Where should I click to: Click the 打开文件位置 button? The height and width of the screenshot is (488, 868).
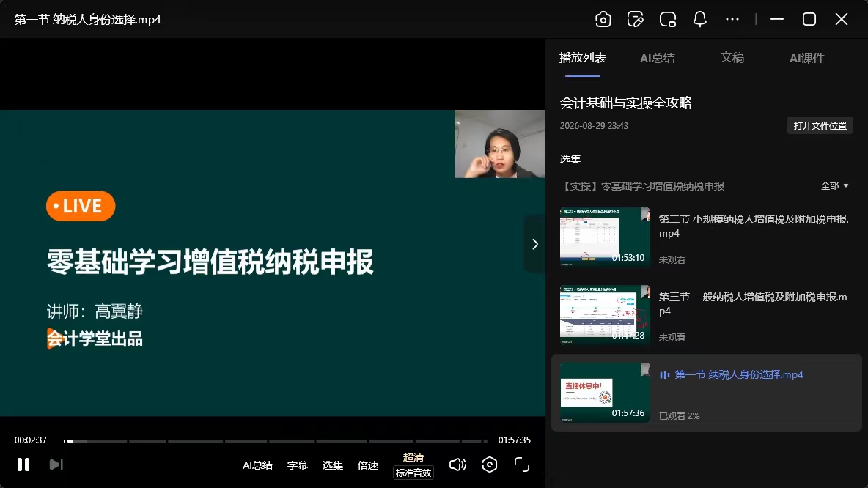(820, 125)
